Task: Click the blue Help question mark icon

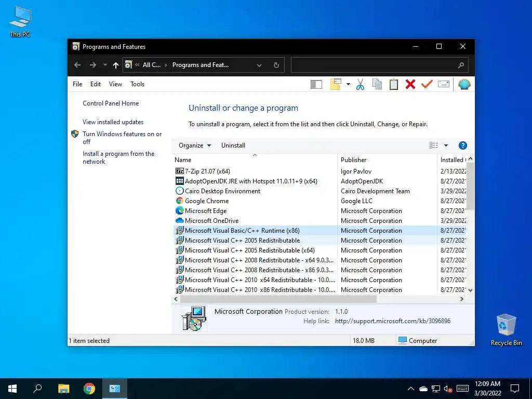Action: 462,145
